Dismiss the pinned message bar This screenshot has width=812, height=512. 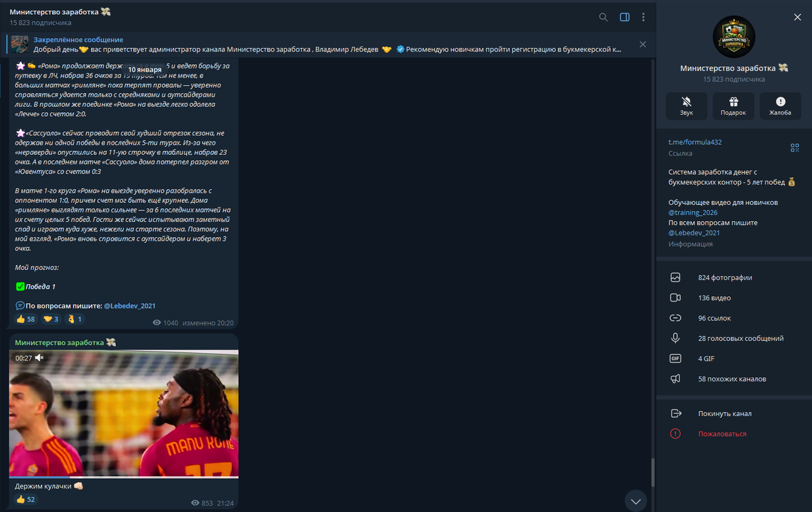(643, 45)
